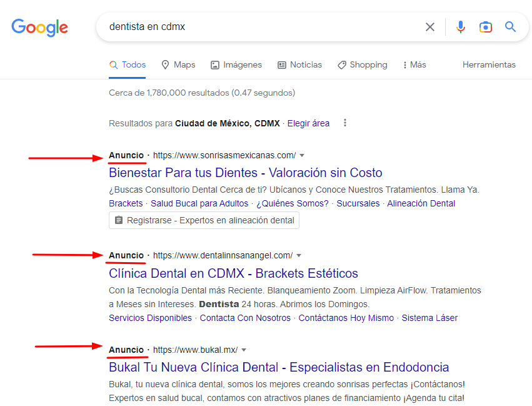Expand the Más menu
Screen dimensions: 532x406
pos(414,65)
